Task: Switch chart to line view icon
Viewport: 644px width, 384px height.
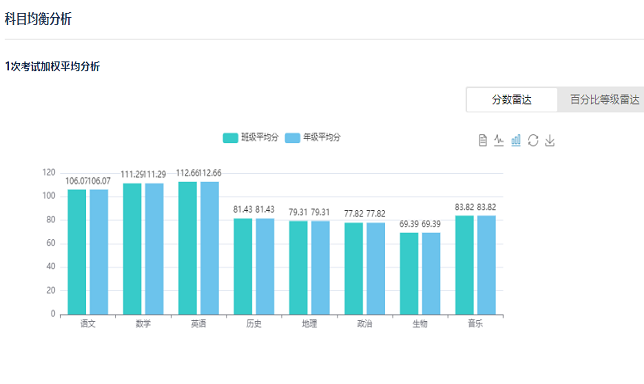Action: [499, 140]
